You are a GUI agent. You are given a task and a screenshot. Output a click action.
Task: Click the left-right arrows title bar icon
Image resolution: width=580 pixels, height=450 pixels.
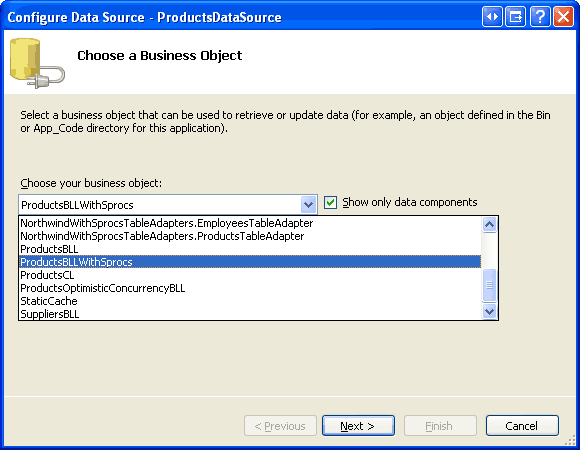point(492,17)
